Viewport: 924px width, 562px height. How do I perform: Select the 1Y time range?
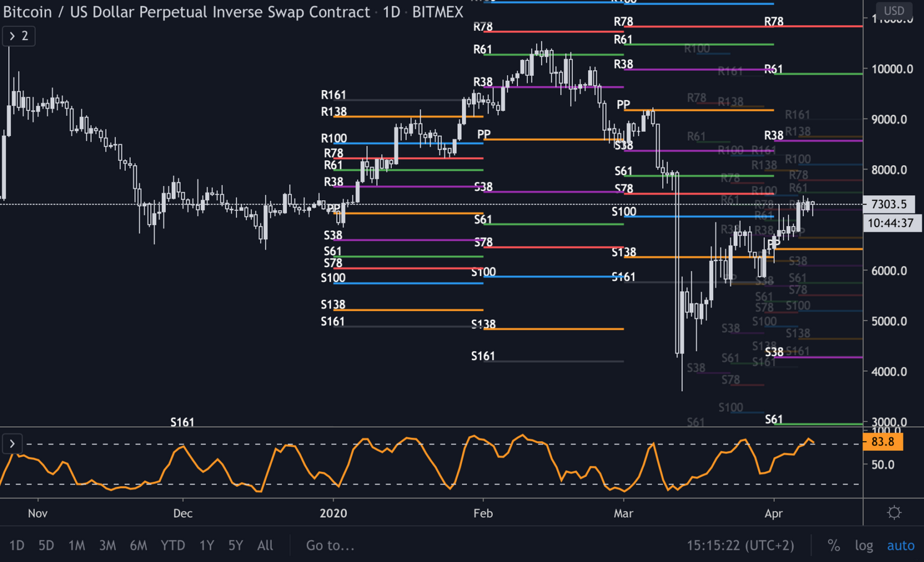207,545
